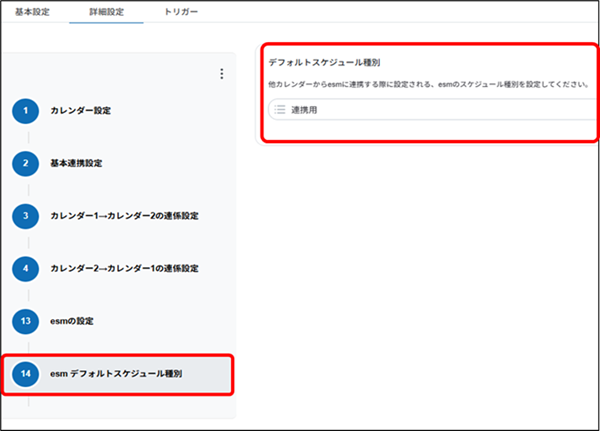Click the デフォルトスケジュール種別 heading

[x=323, y=62]
